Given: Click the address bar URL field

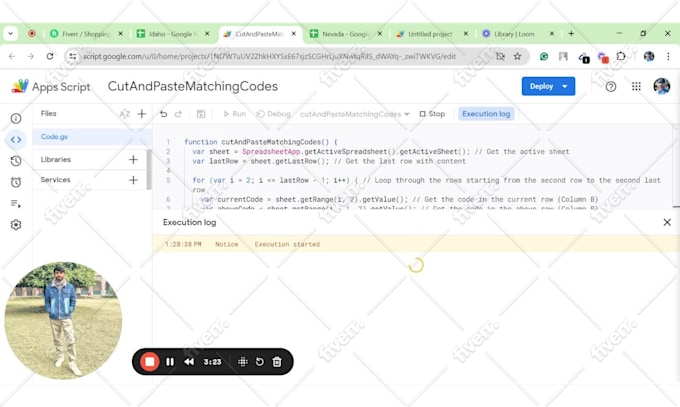Looking at the screenshot, I should tap(269, 56).
